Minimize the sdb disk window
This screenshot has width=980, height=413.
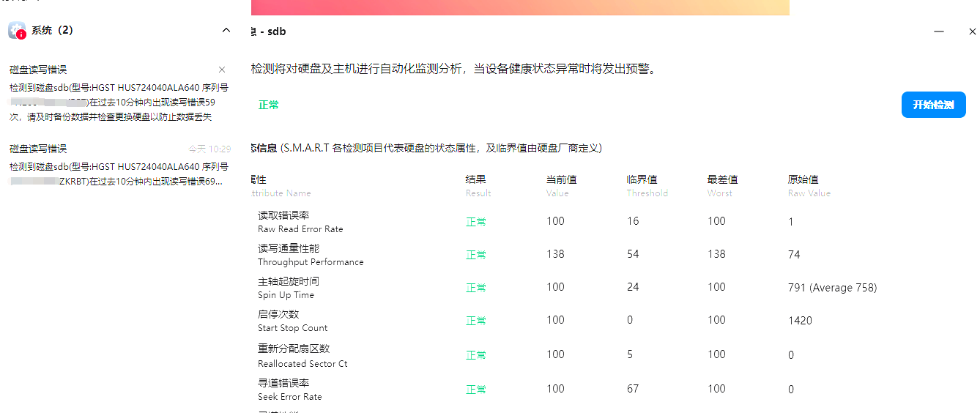click(x=938, y=31)
